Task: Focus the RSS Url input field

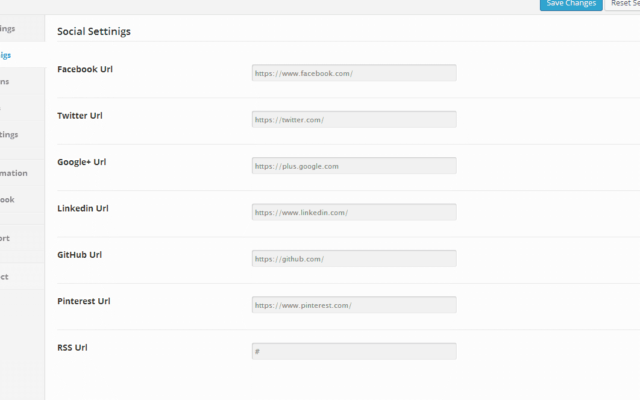Action: [x=354, y=351]
